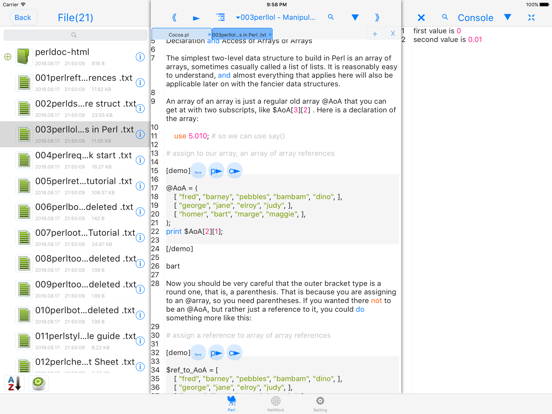Close tabs with the X tab-bar button
Image resolution: width=552 pixels, height=414 pixels.
(393, 34)
